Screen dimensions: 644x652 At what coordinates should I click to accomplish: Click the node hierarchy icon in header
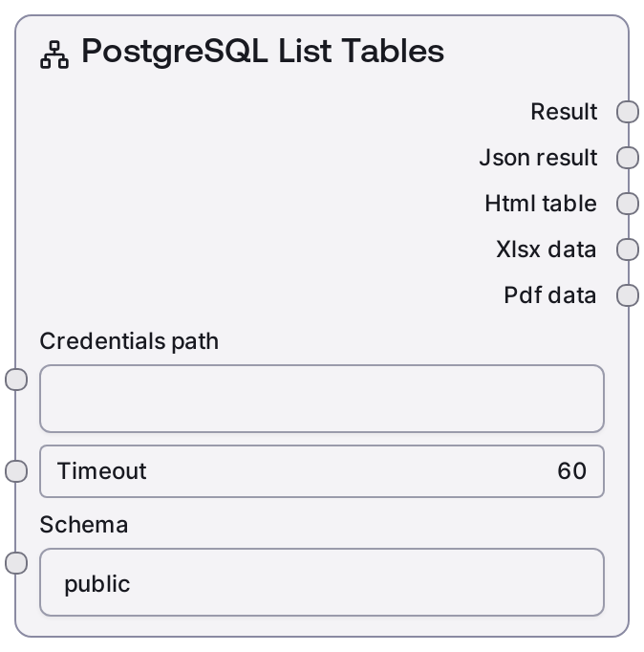(x=54, y=55)
